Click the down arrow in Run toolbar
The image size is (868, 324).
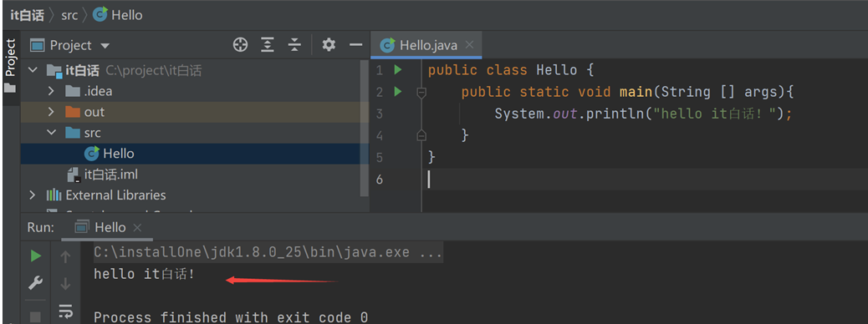point(65,284)
